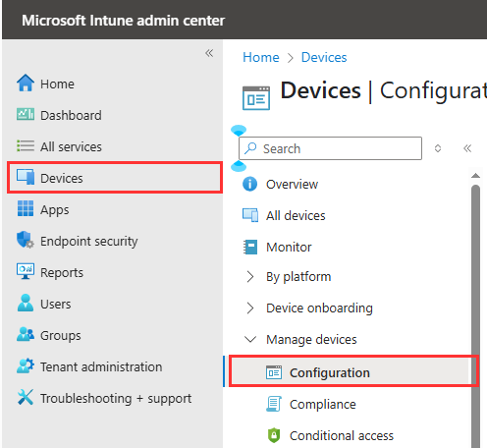Expand the Device onboarding section

coord(250,308)
